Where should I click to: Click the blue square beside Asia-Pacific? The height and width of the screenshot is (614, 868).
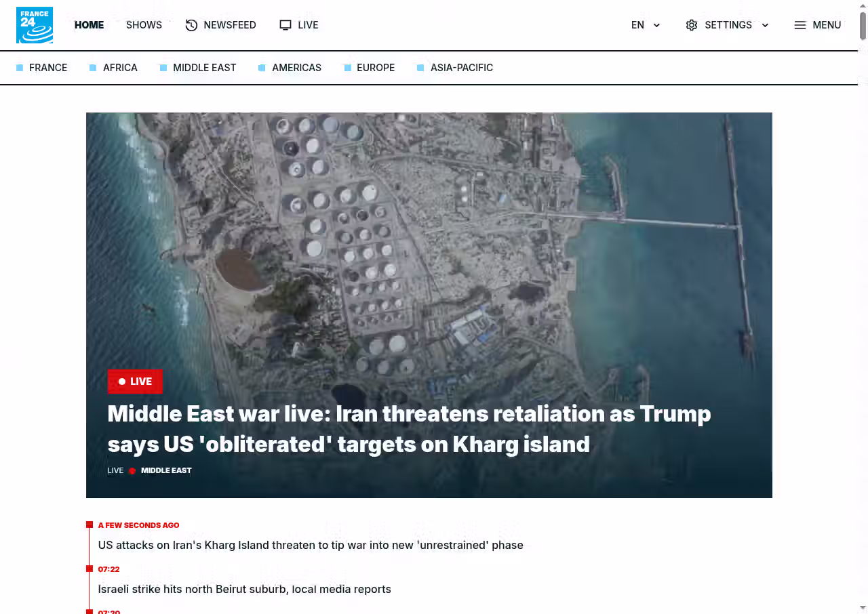click(420, 68)
